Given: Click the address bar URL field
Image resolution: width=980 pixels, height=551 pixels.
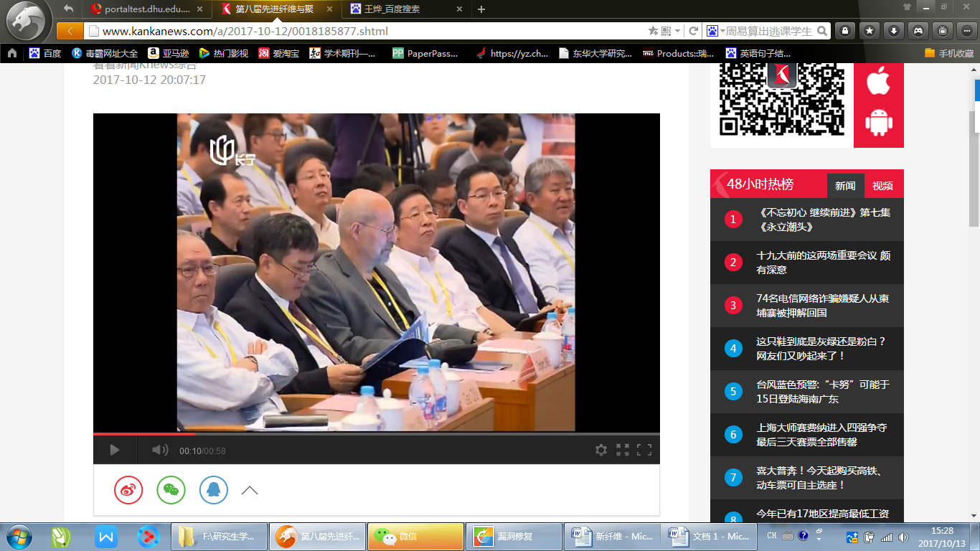Looking at the screenshot, I should (359, 31).
